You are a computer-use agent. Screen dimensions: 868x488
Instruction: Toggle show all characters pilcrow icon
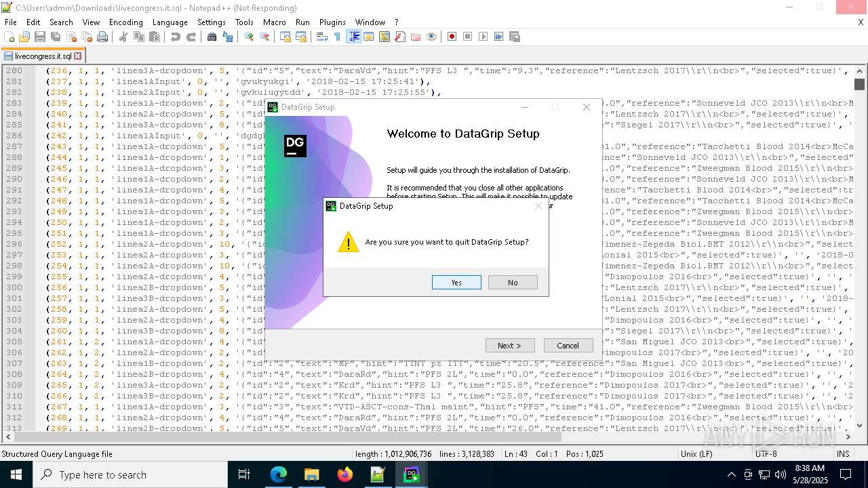338,37
